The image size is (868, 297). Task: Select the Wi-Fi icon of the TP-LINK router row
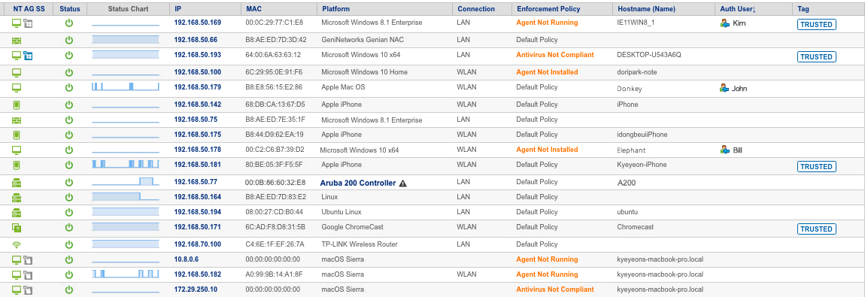click(16, 244)
